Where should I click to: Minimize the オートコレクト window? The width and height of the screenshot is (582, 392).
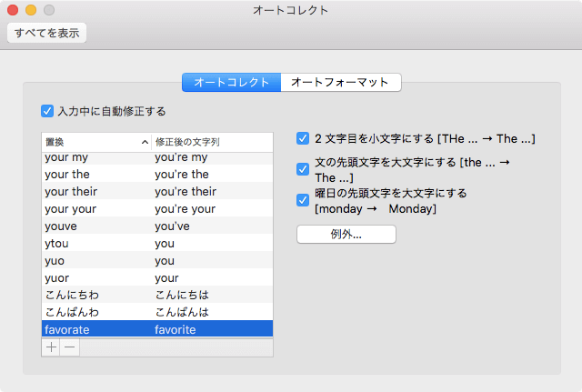[x=30, y=10]
